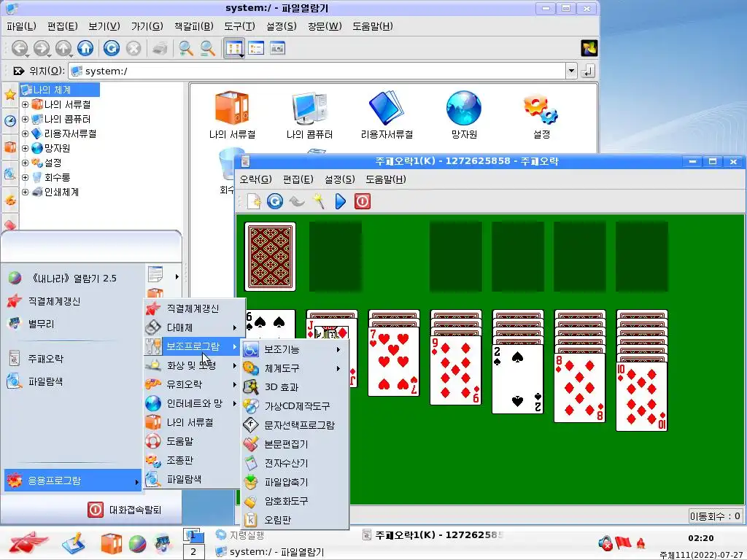Screen dimensions: 747x560
Task: Start a new game in the solitaire toolbar
Action: tap(254, 201)
